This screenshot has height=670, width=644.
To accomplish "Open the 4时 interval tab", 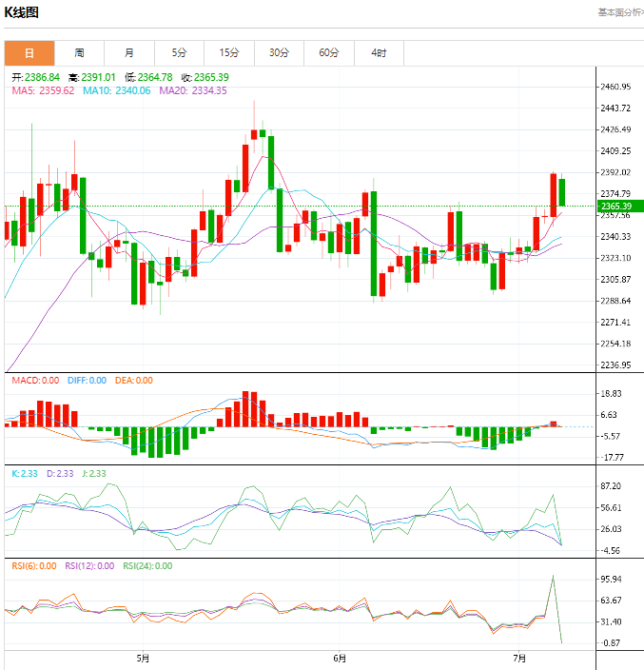I will [x=380, y=53].
